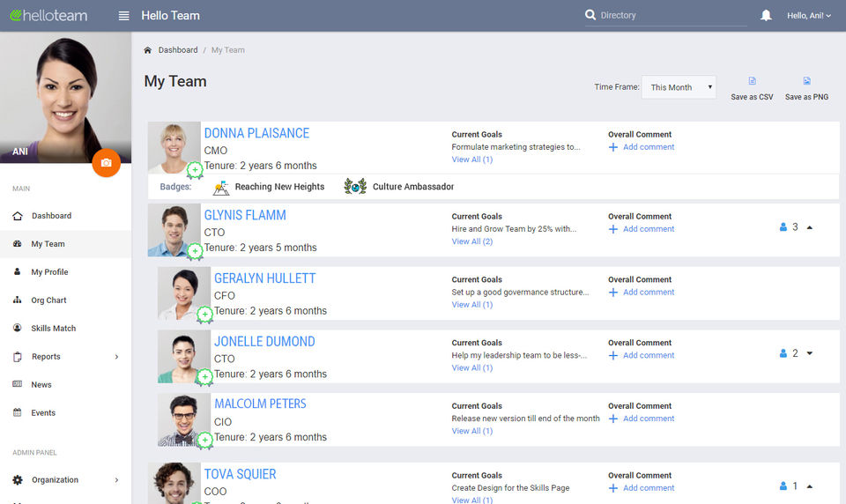Expand Jonelle Dumond's team with down arrow
The height and width of the screenshot is (504, 846).
coord(809,353)
